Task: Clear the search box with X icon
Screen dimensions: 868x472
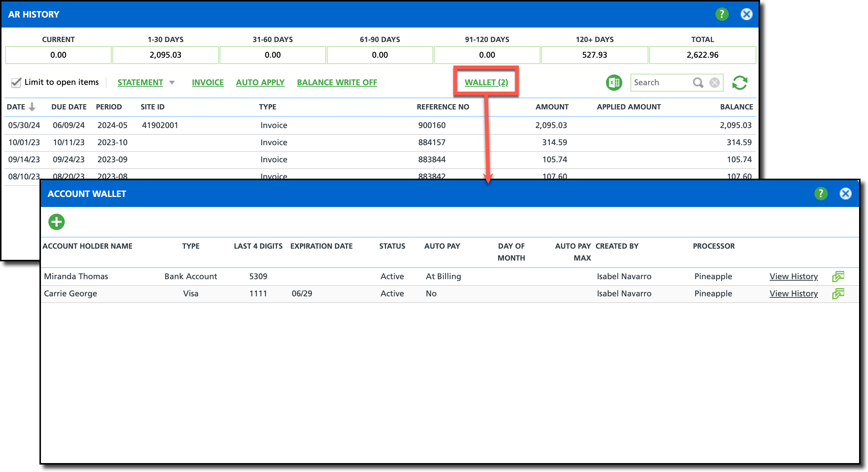Action: tap(714, 83)
